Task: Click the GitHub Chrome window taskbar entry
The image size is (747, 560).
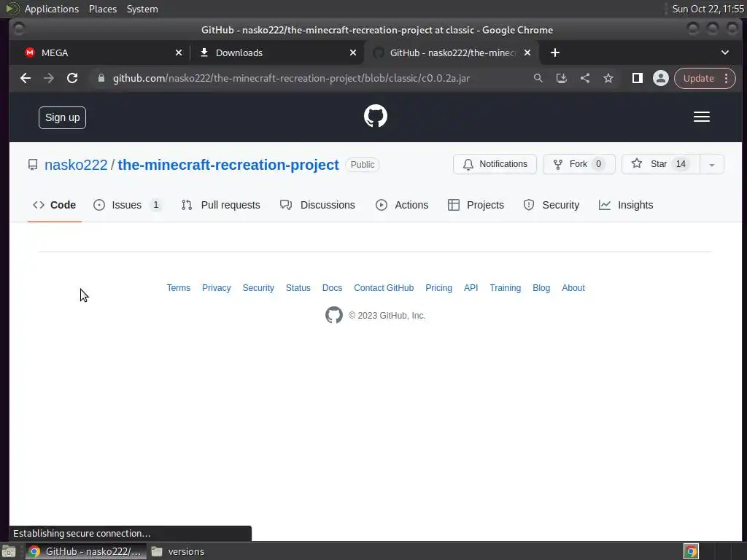Action: (x=86, y=551)
